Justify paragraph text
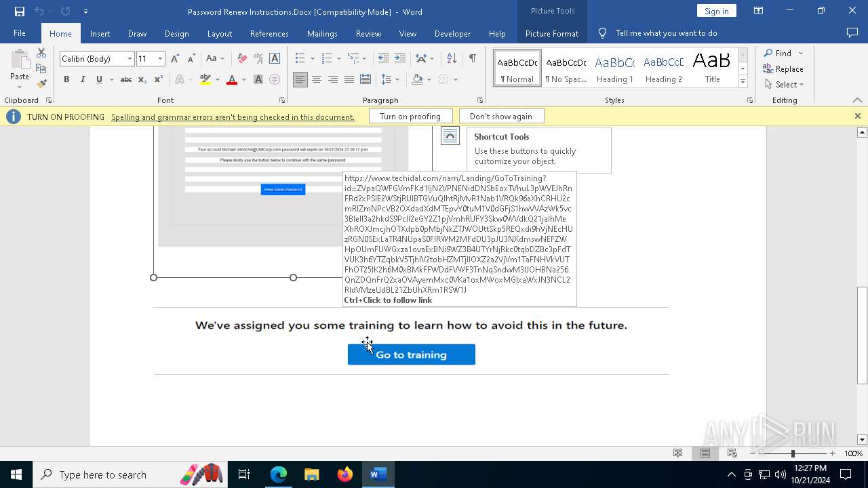This screenshot has width=868, height=488. click(349, 80)
